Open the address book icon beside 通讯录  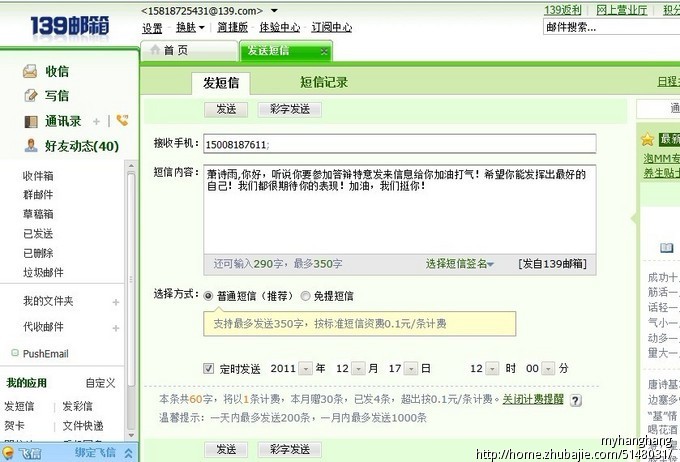31,122
